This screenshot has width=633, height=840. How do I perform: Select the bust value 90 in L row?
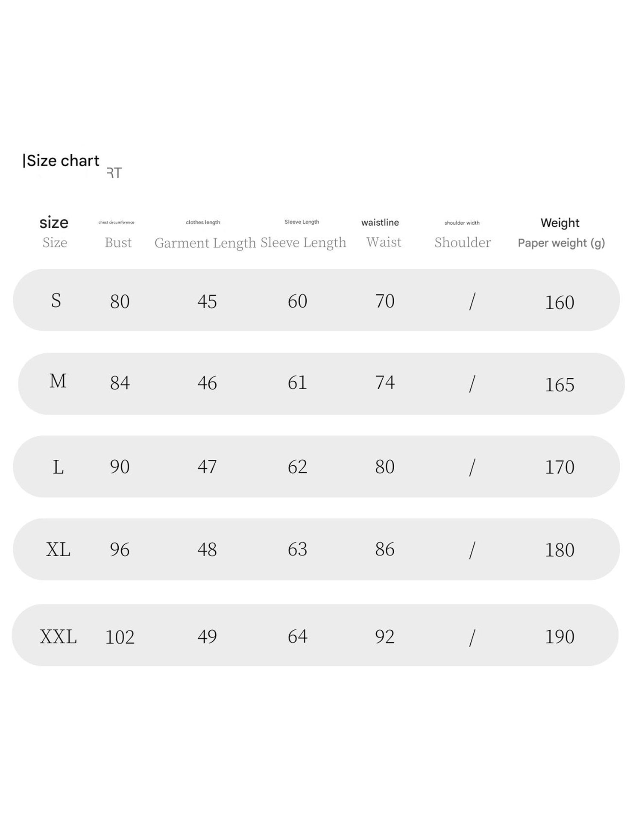[120, 467]
